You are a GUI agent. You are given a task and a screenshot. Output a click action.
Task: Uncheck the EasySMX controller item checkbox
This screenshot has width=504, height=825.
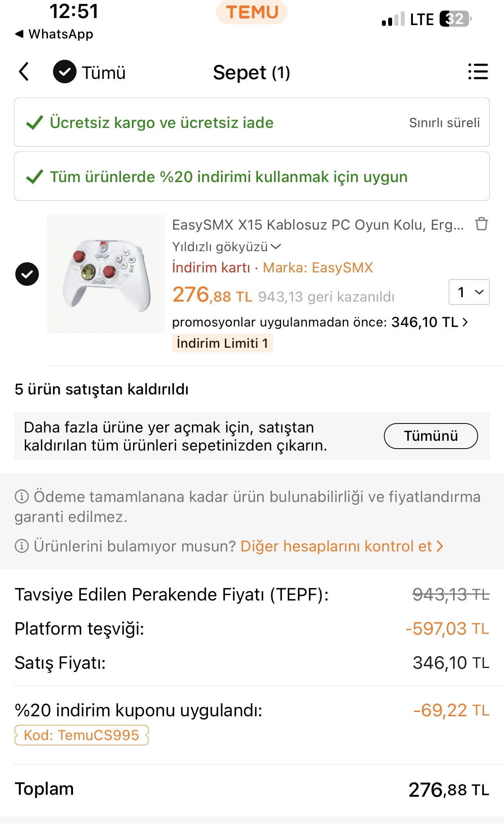pos(27,274)
